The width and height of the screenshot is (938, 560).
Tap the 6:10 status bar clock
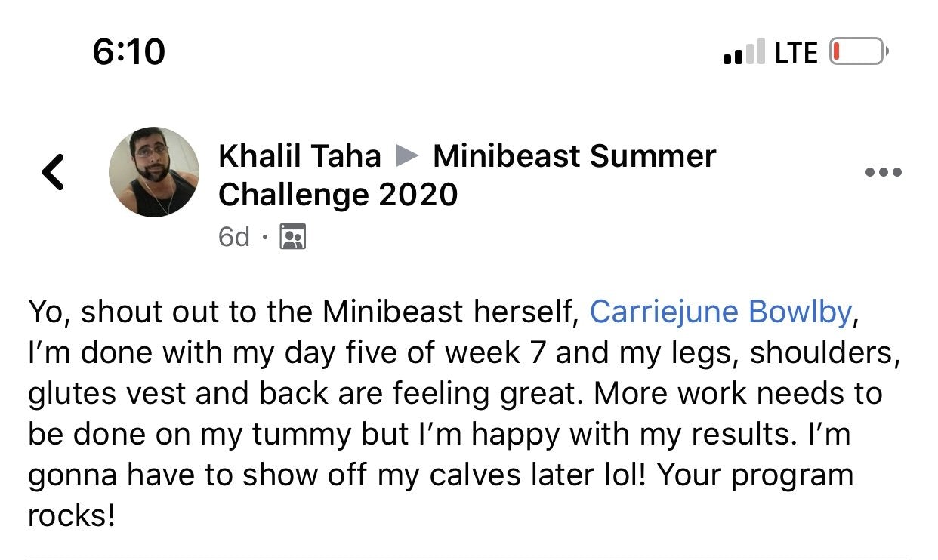(128, 52)
